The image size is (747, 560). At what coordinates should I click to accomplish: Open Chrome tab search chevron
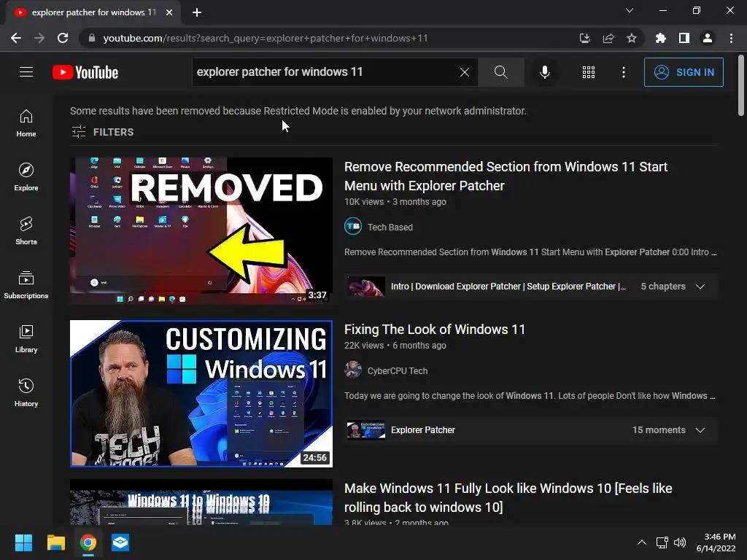[630, 10]
